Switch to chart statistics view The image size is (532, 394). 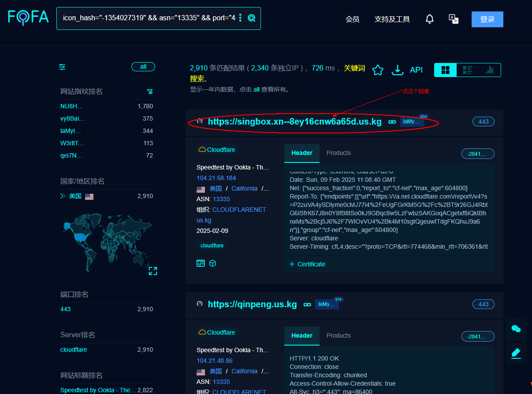(489, 70)
